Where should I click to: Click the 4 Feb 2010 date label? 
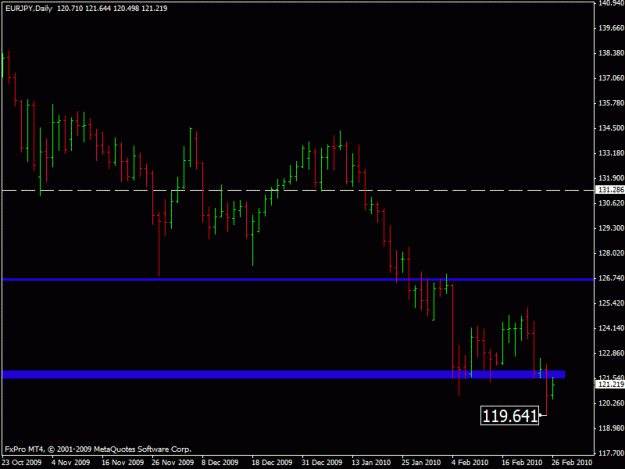(x=470, y=462)
